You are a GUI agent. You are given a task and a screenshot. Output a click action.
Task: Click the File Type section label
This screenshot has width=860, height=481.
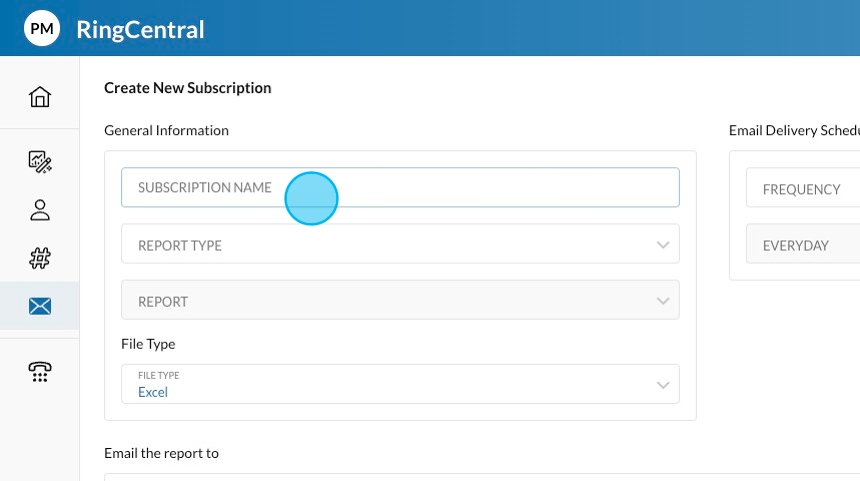148,344
